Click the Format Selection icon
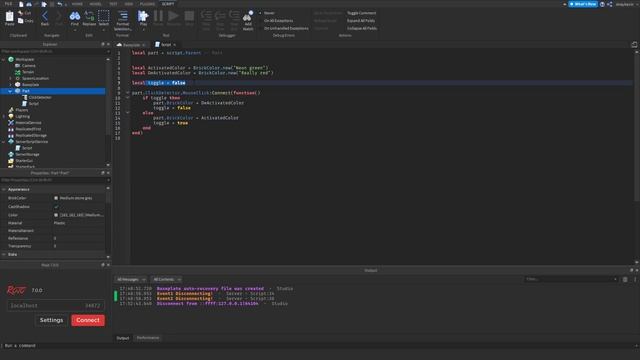The width and height of the screenshot is (640, 360). 123,16
